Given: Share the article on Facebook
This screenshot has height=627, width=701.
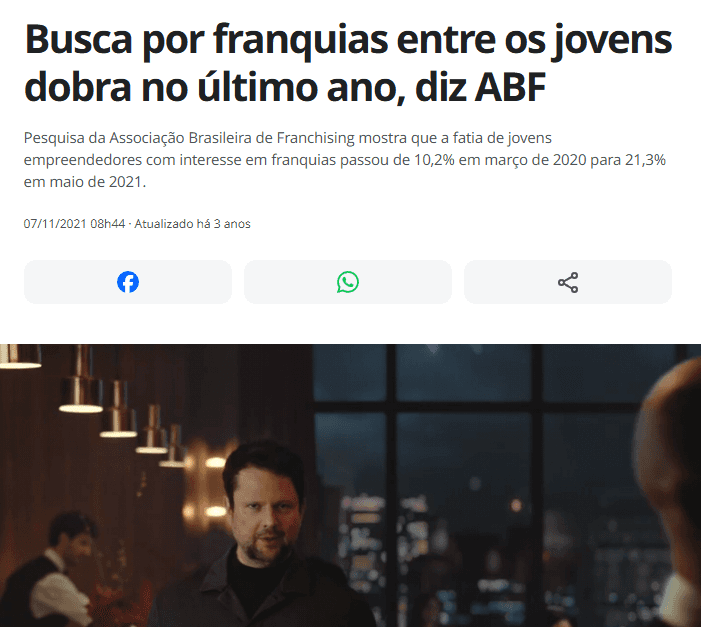Looking at the screenshot, I should 128,282.
